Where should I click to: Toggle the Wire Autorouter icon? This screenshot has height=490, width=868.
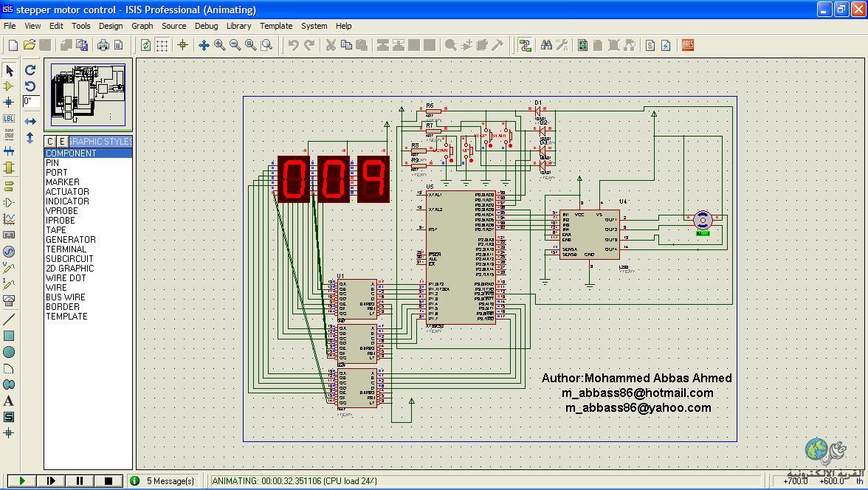[525, 46]
